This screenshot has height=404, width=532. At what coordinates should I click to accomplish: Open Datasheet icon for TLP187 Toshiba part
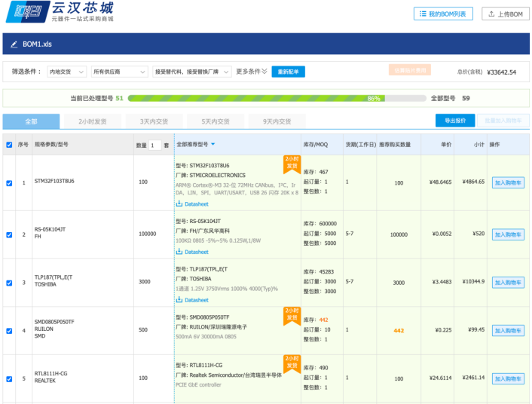click(x=179, y=300)
